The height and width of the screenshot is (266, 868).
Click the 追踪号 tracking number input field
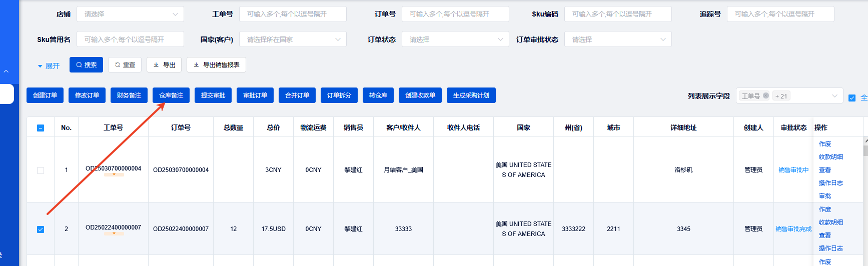click(780, 14)
